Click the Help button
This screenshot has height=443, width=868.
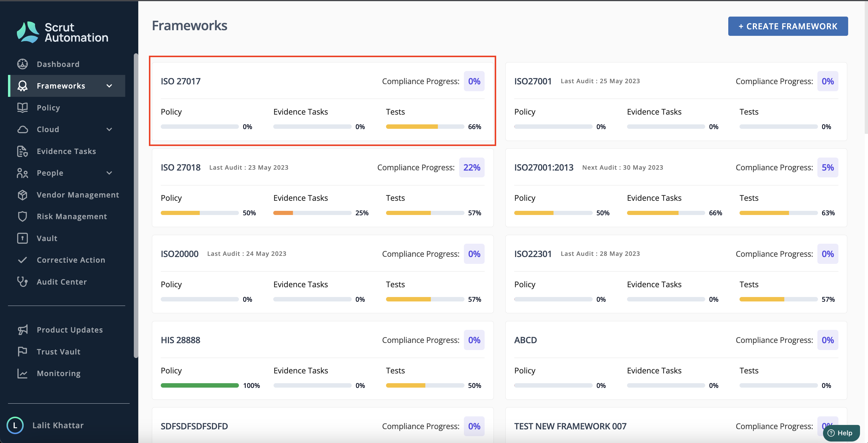point(841,433)
